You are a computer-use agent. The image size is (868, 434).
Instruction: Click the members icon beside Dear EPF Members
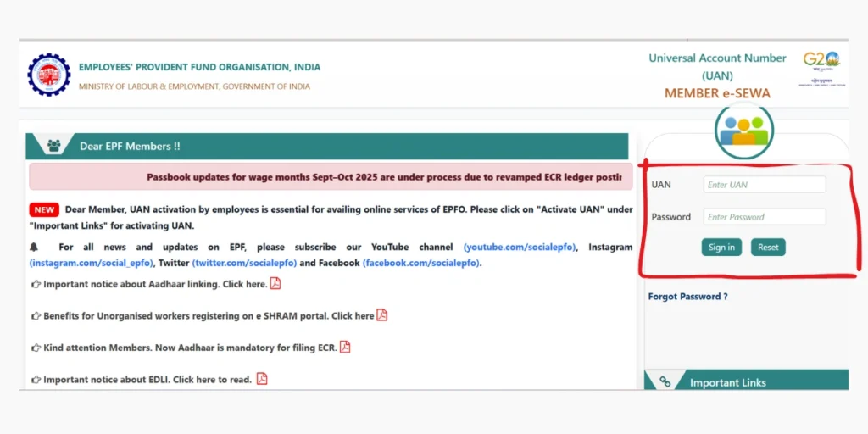coord(54,146)
